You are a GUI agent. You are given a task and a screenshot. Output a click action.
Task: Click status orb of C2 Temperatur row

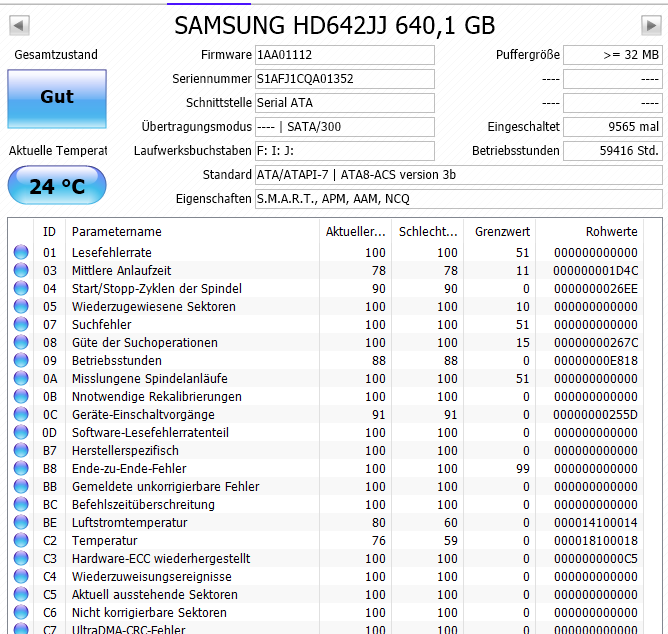pyautogui.click(x=21, y=540)
